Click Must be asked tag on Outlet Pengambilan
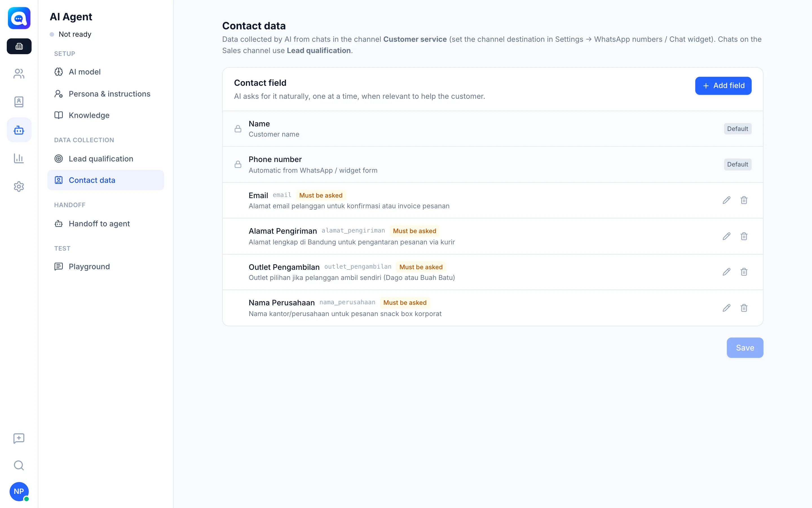The image size is (812, 508). (x=421, y=267)
